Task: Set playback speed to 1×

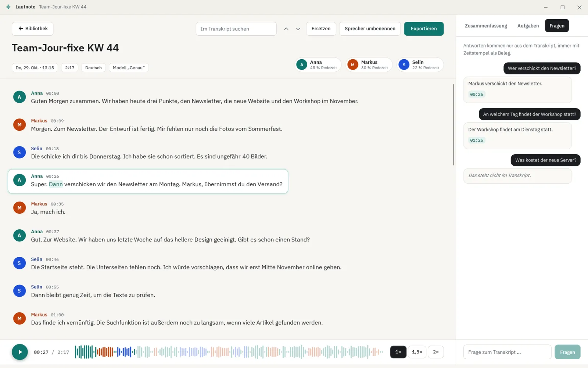Action: tap(398, 352)
